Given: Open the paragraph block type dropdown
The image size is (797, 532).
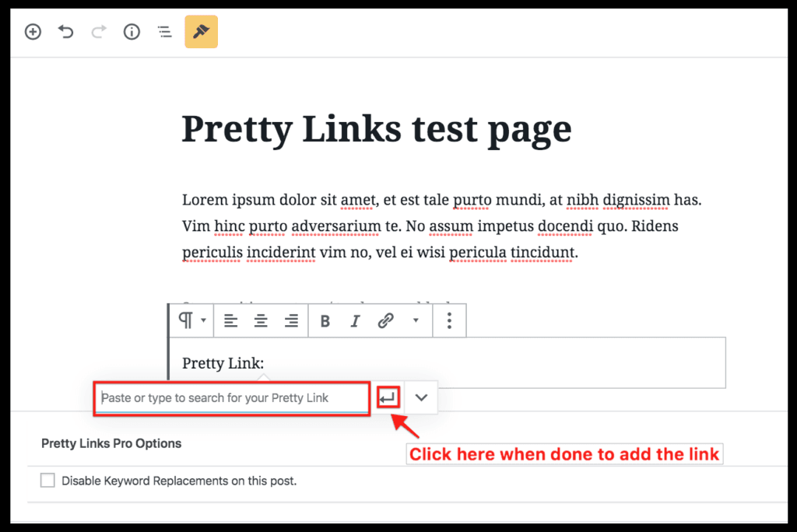Looking at the screenshot, I should pos(191,320).
